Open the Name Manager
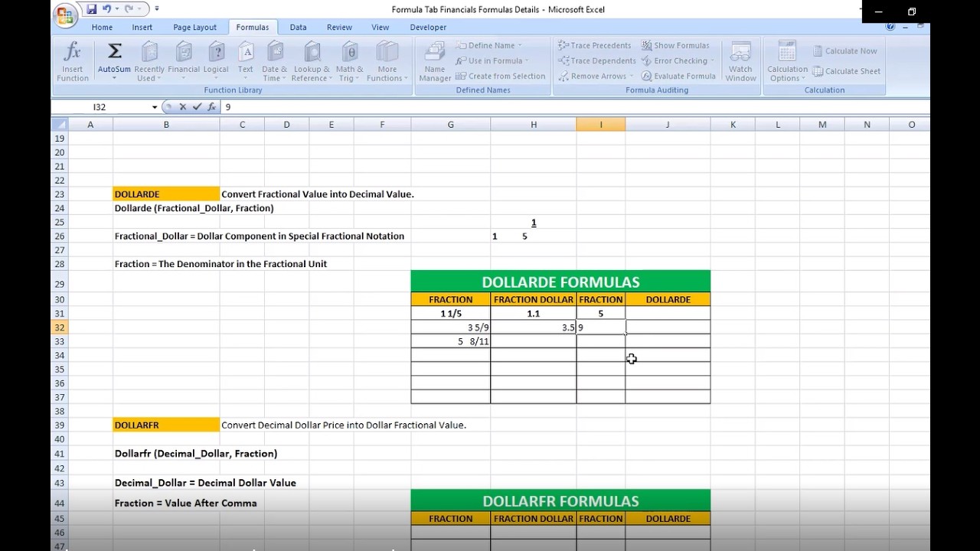Screen dimensions: 980x551 (435, 62)
